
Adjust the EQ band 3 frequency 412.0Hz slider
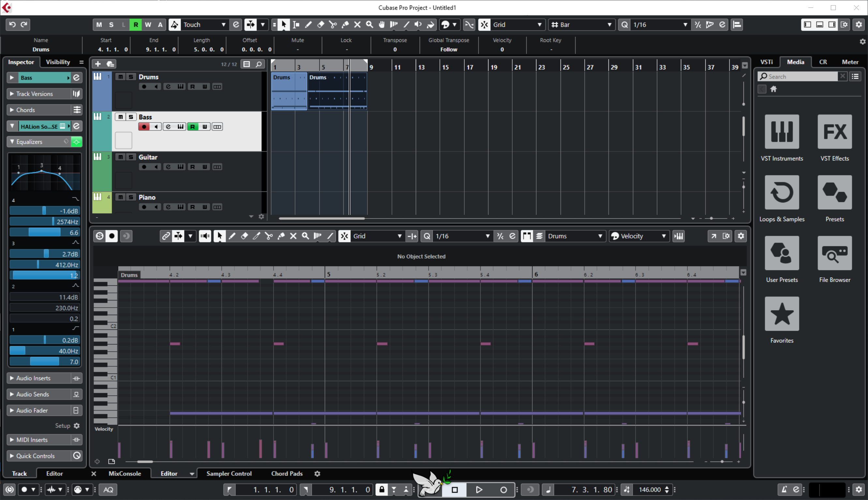[45, 265]
